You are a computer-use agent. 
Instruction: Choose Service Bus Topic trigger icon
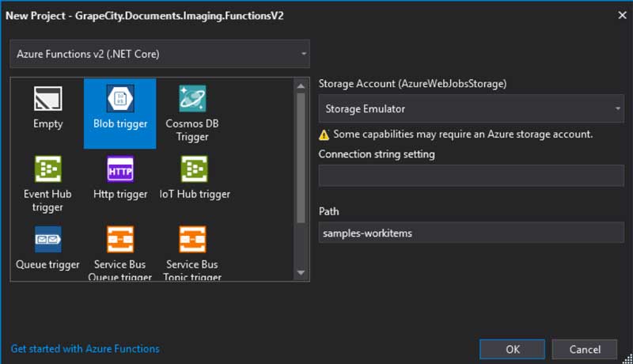point(192,239)
